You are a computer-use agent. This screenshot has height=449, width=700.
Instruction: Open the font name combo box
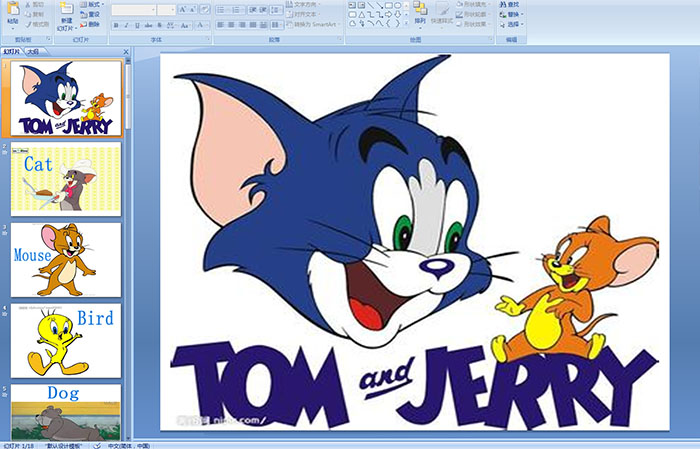133,10
